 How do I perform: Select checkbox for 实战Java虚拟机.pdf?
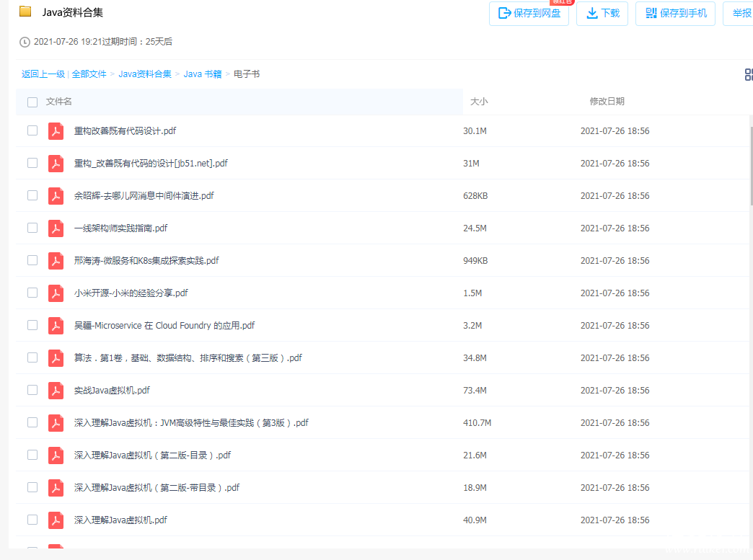click(x=32, y=390)
